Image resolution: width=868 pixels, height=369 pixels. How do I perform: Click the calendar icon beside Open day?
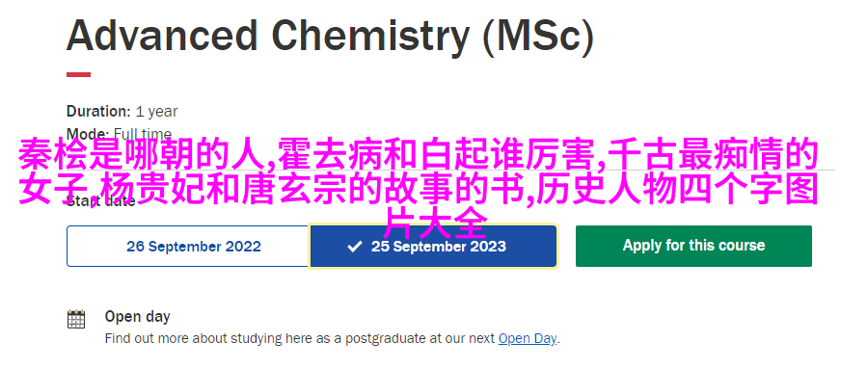tap(76, 319)
